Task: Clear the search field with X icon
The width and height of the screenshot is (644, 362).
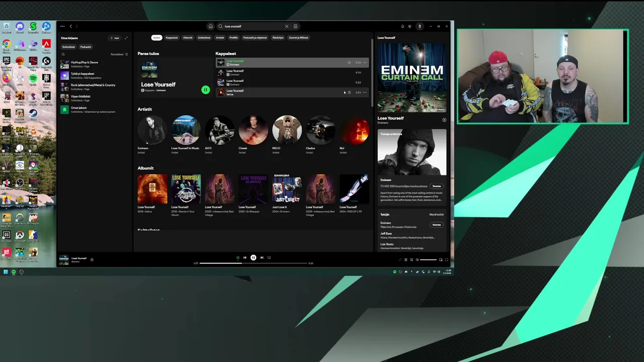Action: (287, 26)
